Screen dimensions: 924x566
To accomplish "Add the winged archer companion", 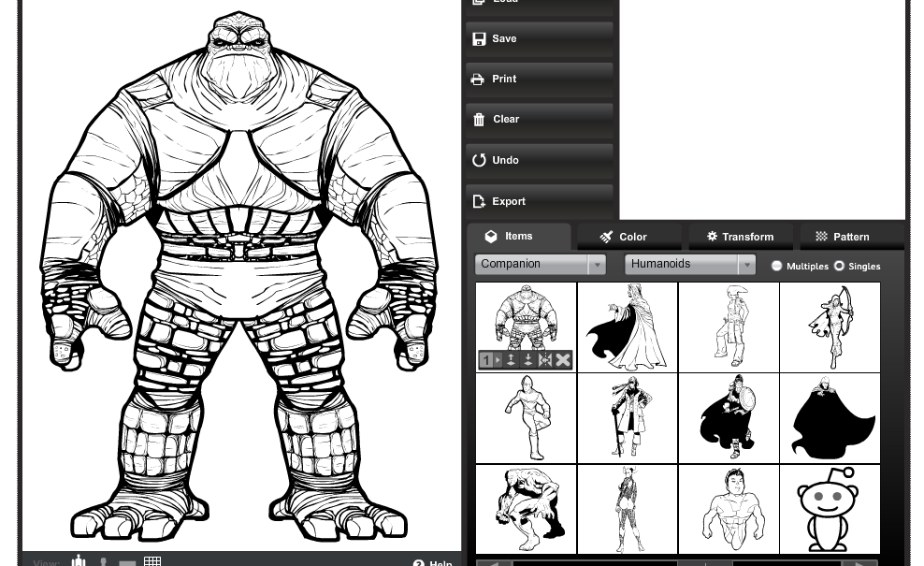I will pos(830,327).
